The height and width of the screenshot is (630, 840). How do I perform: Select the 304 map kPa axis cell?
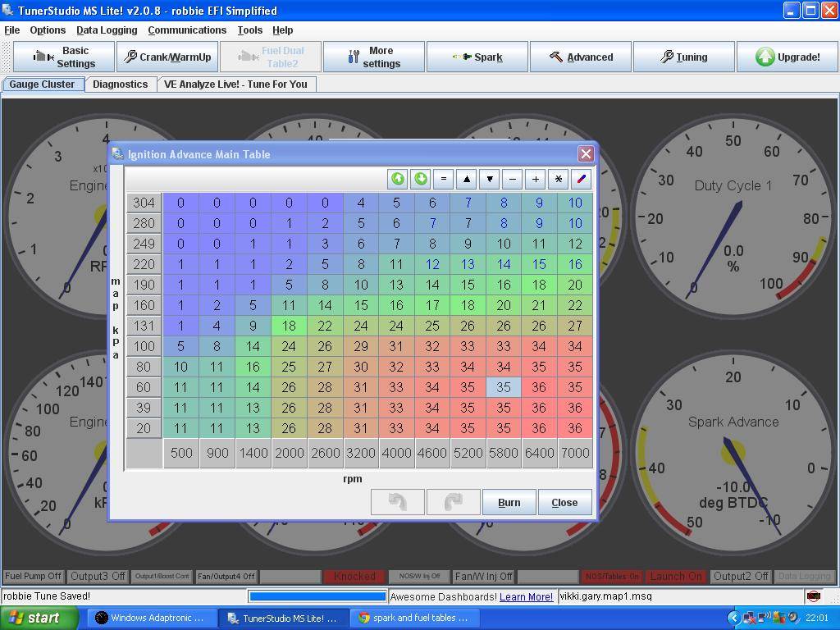(144, 203)
